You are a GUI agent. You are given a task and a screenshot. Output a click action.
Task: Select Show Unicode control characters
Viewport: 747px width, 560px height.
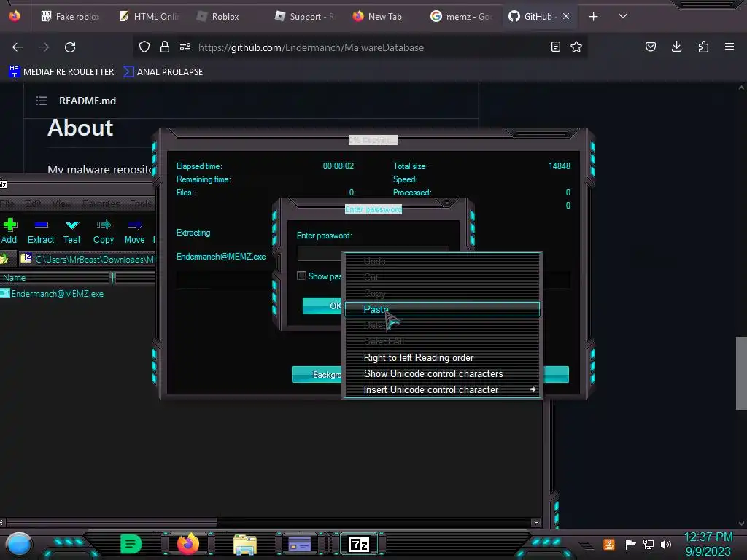pyautogui.click(x=443, y=374)
